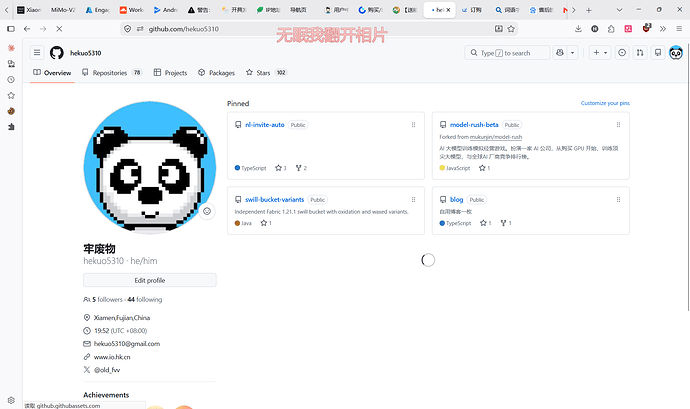Image resolution: width=690 pixels, height=409 pixels.
Task: View stargazers of model-rush-beta
Action: point(484,168)
